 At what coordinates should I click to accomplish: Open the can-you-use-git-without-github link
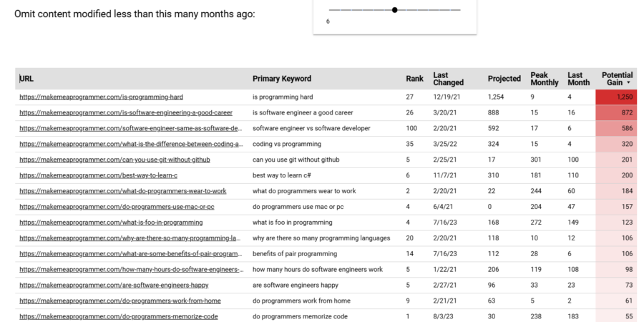[x=114, y=160]
